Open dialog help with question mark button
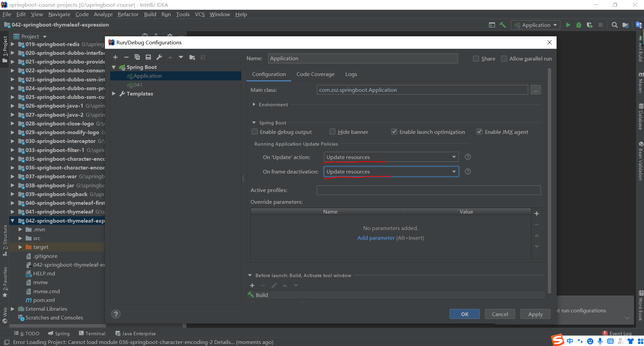 pos(116,314)
